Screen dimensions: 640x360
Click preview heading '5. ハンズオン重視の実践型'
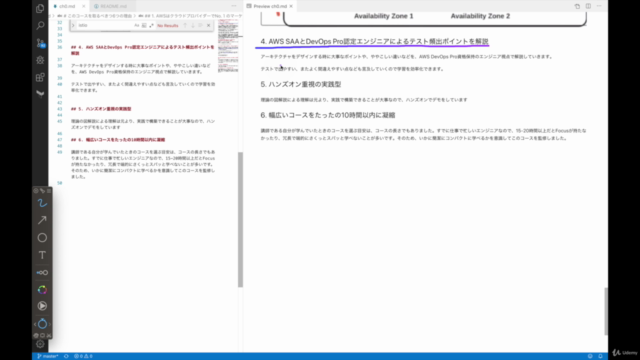pyautogui.click(x=301, y=84)
